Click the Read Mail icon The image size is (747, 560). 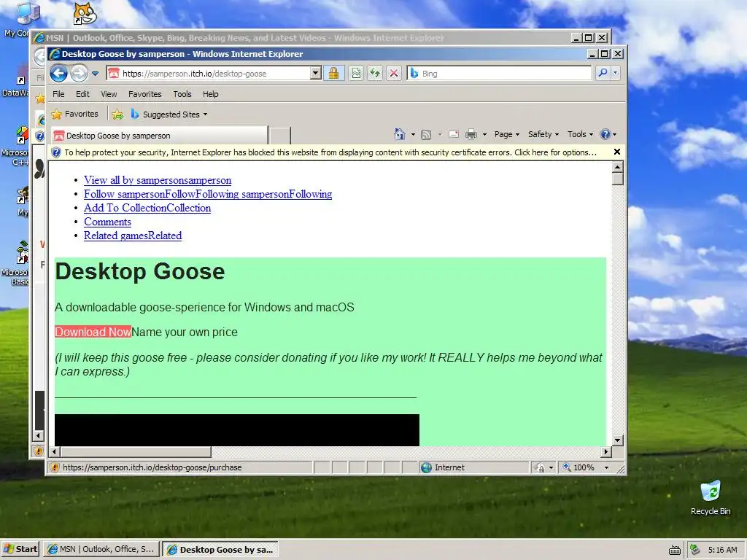click(x=454, y=134)
